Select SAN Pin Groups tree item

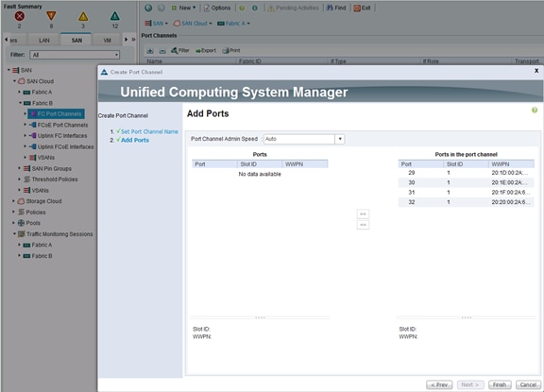click(51, 168)
